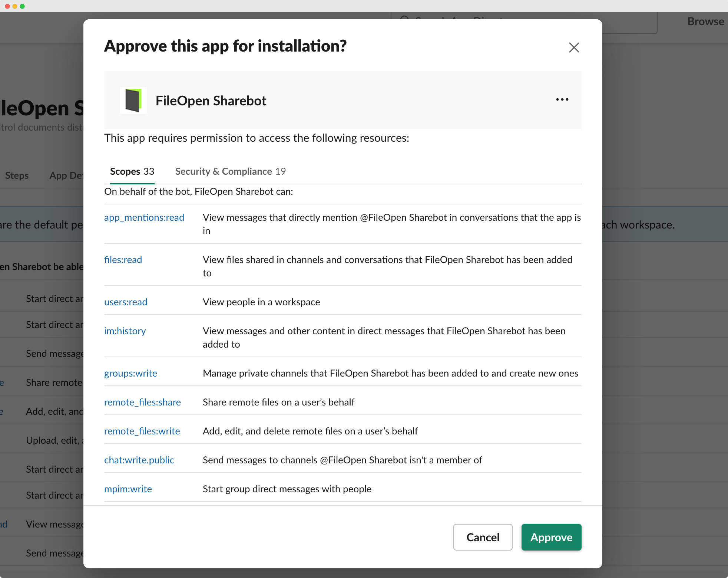Open the im:history scope details
This screenshot has width=728, height=578.
[x=125, y=331]
